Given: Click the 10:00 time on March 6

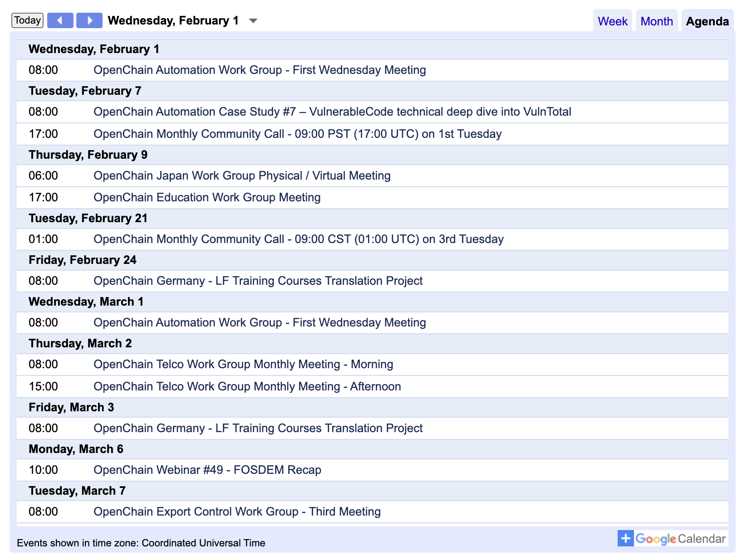Looking at the screenshot, I should pos(43,470).
